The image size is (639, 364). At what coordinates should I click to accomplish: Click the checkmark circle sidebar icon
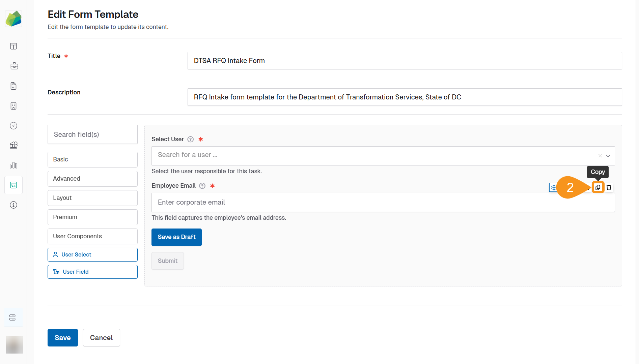(x=13, y=126)
